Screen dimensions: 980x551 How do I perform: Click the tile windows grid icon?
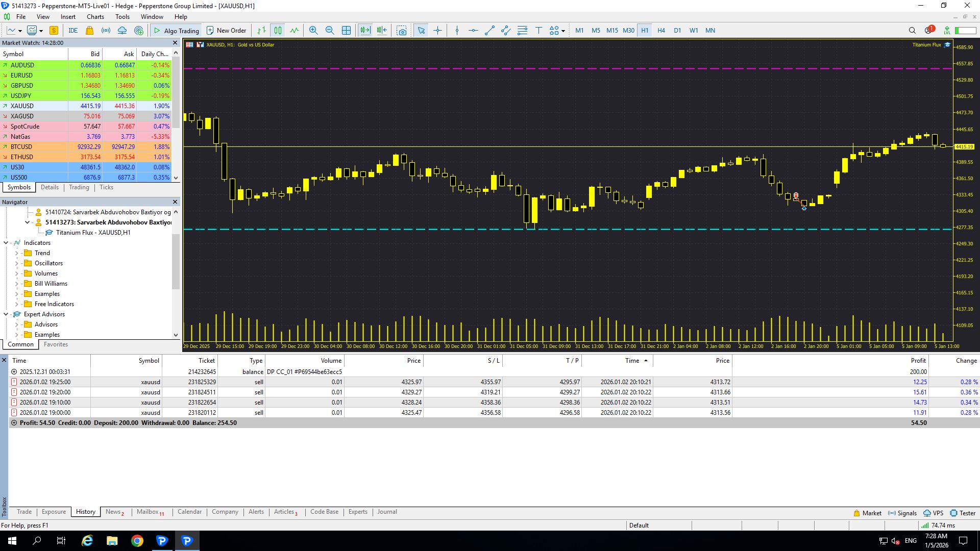pos(346,31)
